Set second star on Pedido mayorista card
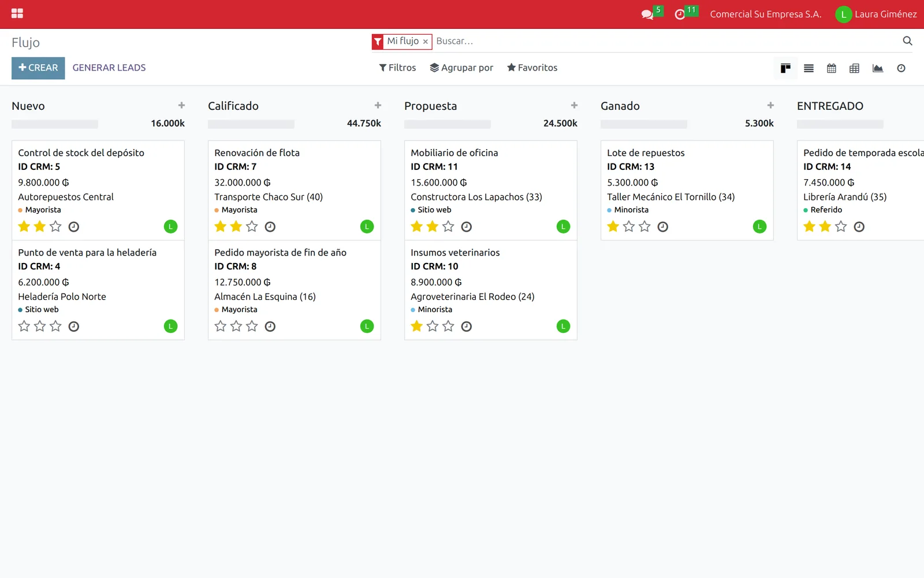 (236, 327)
